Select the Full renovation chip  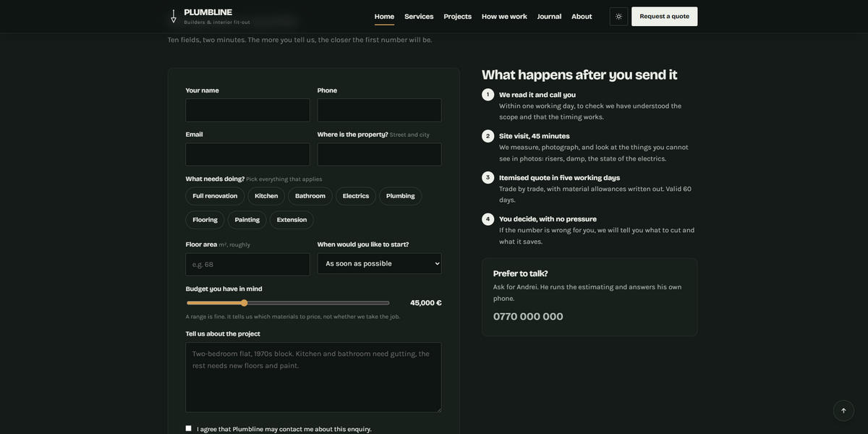tap(215, 196)
